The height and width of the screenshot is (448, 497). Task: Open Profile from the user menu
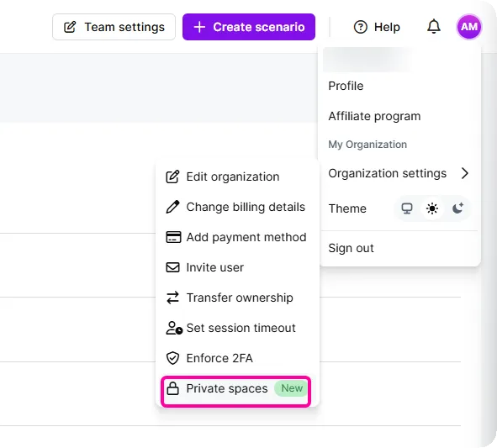(346, 86)
